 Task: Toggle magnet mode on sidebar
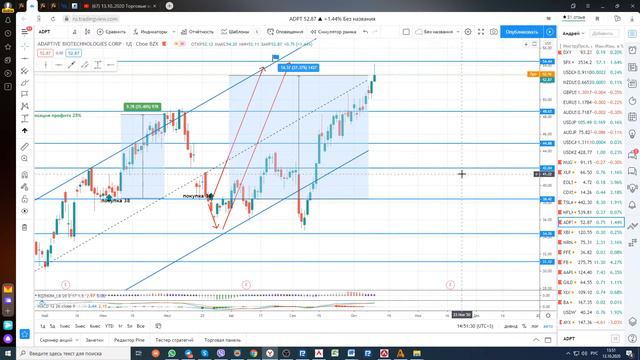point(25,175)
